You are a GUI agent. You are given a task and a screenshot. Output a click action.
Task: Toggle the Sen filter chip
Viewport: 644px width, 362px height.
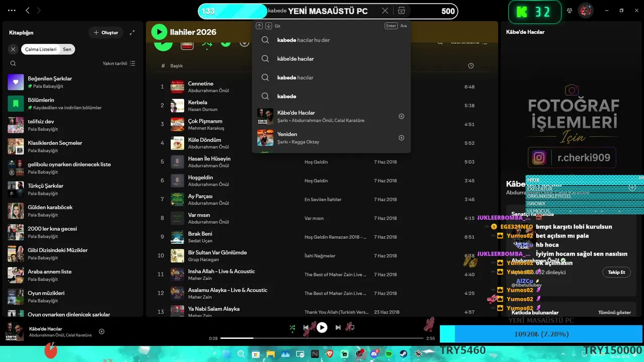pos(67,49)
